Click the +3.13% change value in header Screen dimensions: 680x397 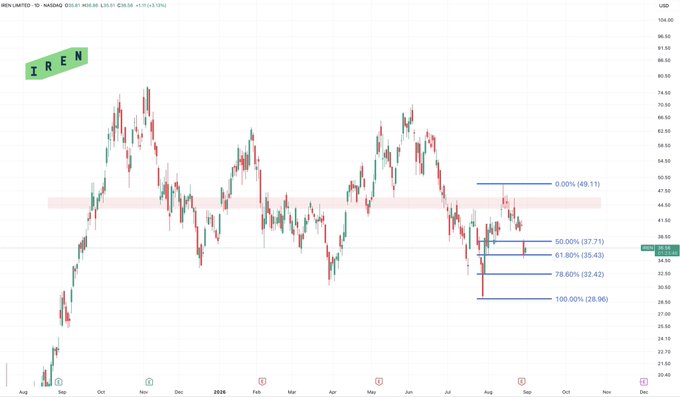[157, 6]
